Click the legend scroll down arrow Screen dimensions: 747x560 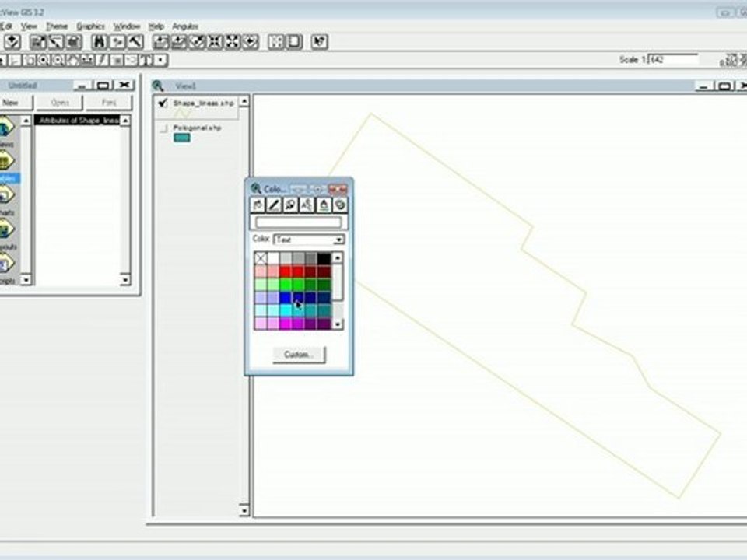point(244,511)
